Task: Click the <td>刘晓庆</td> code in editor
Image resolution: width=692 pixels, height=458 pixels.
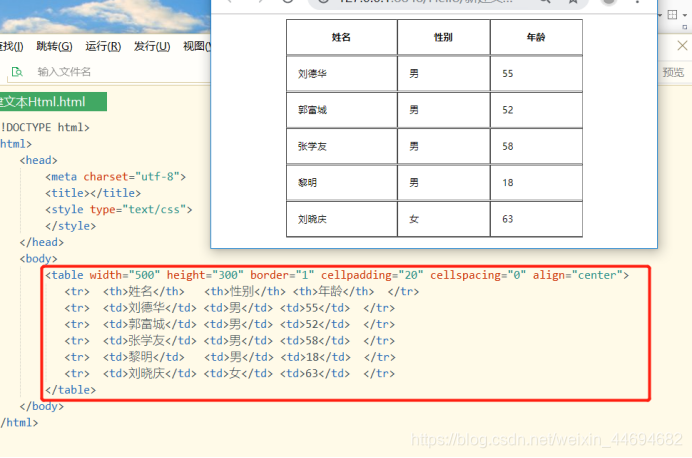Action: pos(150,373)
